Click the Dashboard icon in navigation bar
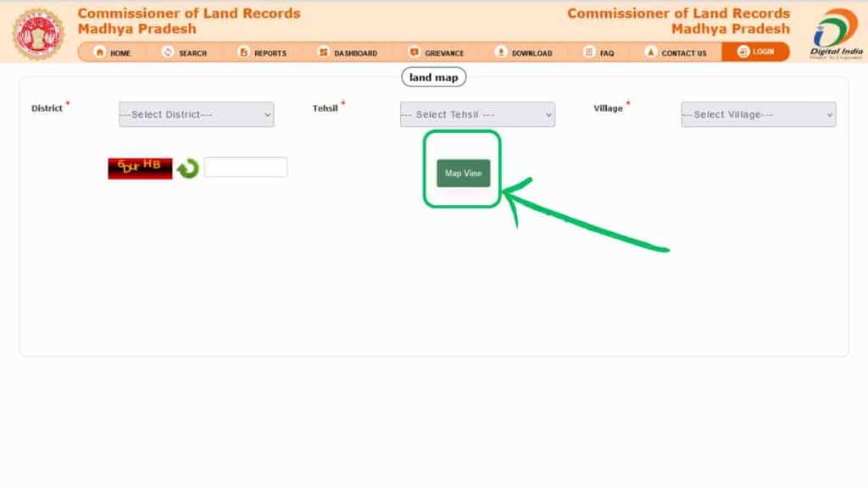 [x=323, y=53]
